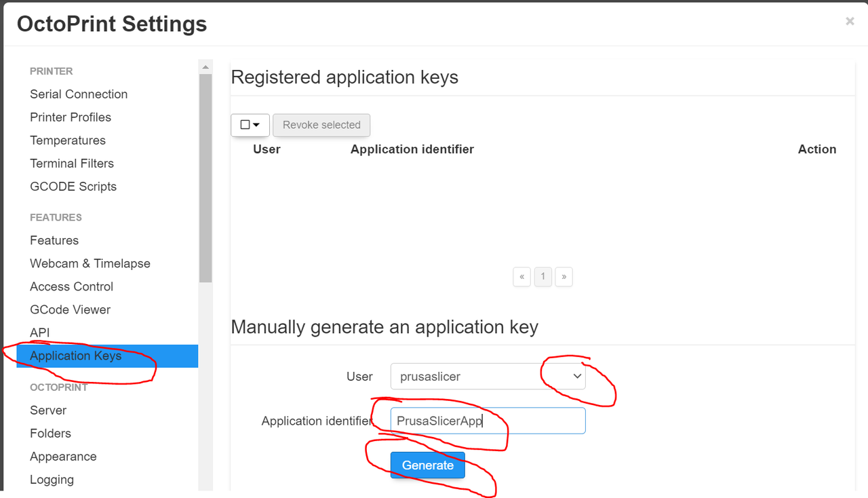The height and width of the screenshot is (498, 868).
Task: Go to Access Control settings
Action: pos(71,286)
